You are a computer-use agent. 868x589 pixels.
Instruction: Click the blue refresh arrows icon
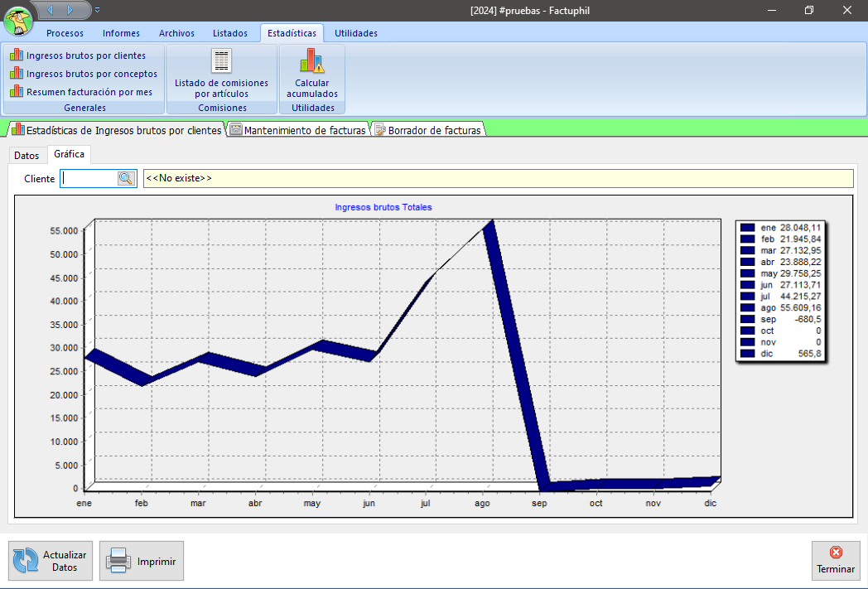coord(26,560)
